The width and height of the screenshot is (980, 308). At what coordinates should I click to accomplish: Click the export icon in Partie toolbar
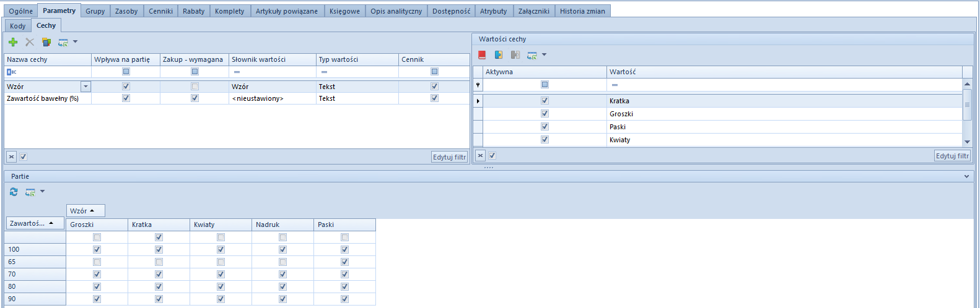[x=30, y=192]
